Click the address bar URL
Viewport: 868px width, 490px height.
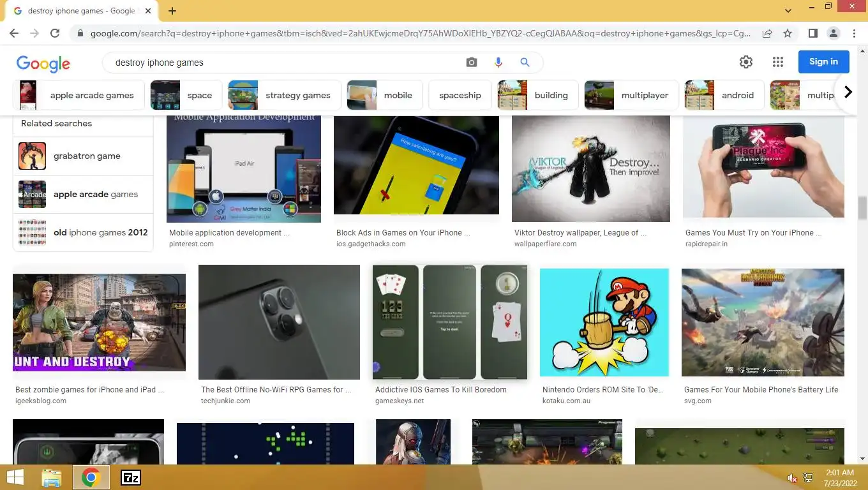421,33
